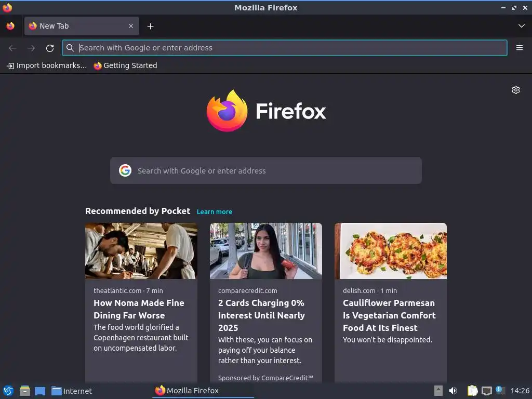Open the CompareCredit sponsored card image
This screenshot has width=532, height=399.
266,251
